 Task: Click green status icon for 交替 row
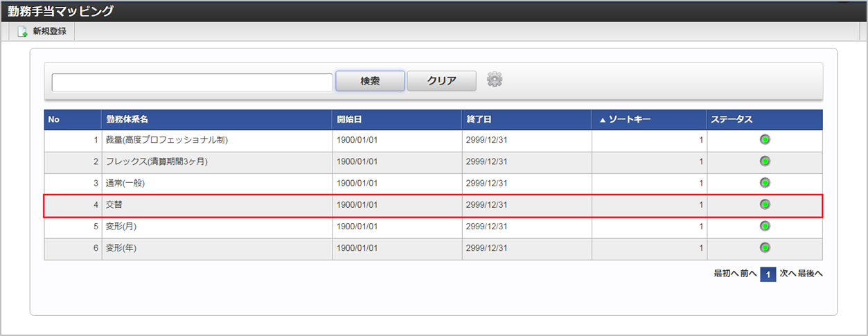click(x=765, y=204)
